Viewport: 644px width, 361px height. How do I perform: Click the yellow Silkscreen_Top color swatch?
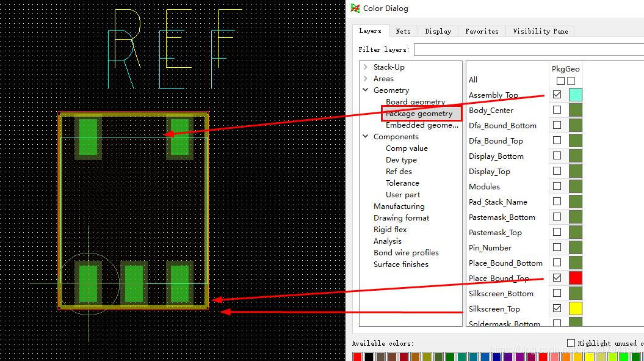click(x=575, y=308)
